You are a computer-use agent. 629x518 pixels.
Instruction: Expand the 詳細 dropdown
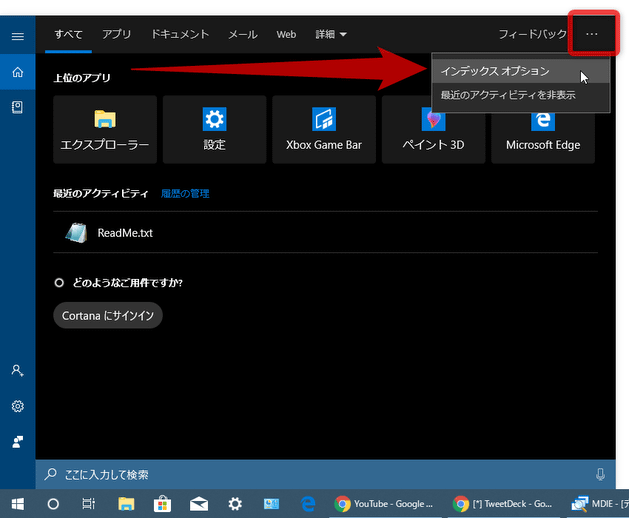coord(331,35)
